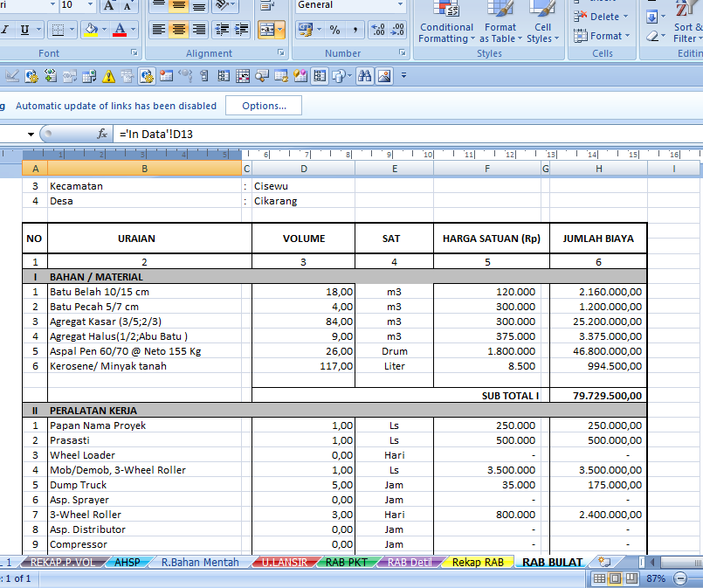Image resolution: width=703 pixels, height=588 pixels.
Task: Open Conditional Formatting menu
Action: (446, 23)
